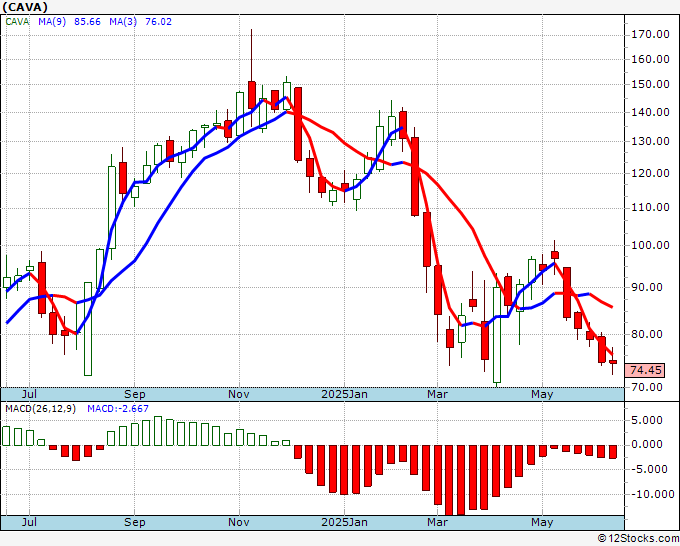This screenshot has width=680, height=546.
Task: Click the 5.000 MACD axis label
Action: point(647,420)
